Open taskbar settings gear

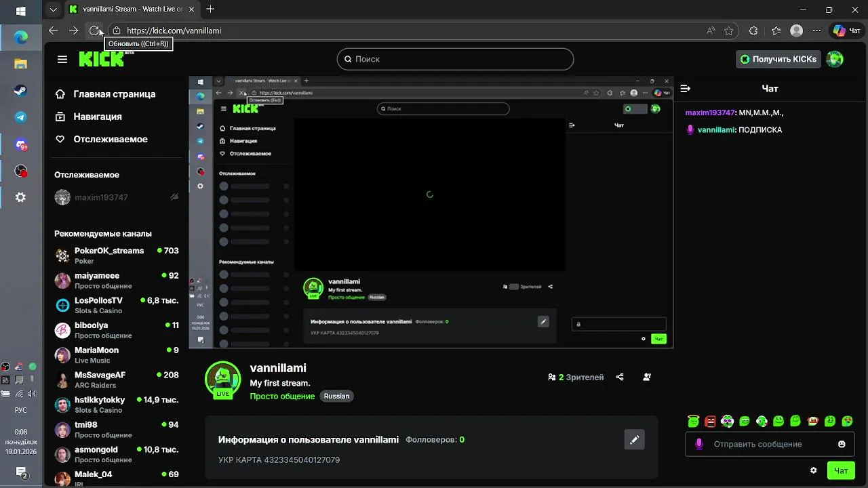(21, 197)
